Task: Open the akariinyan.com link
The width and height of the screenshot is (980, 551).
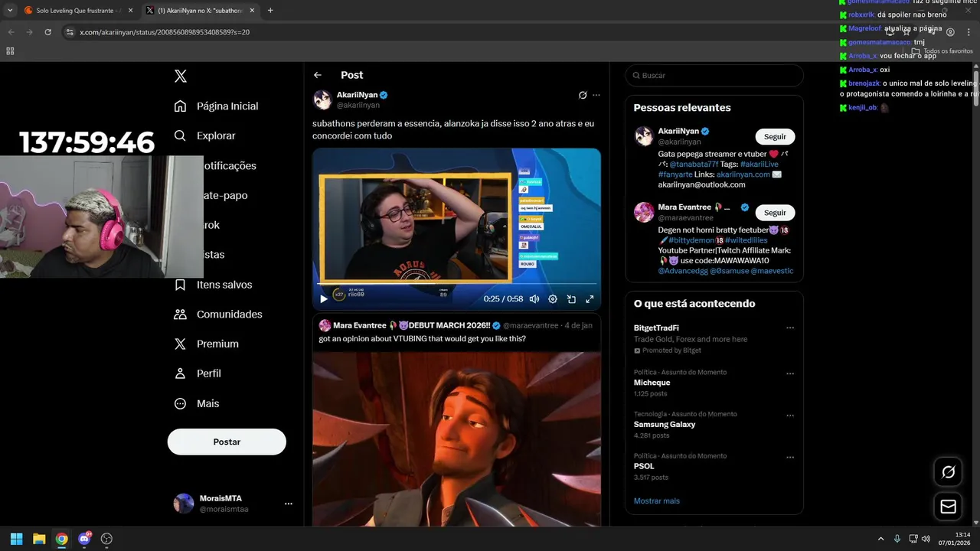Action: click(x=743, y=174)
